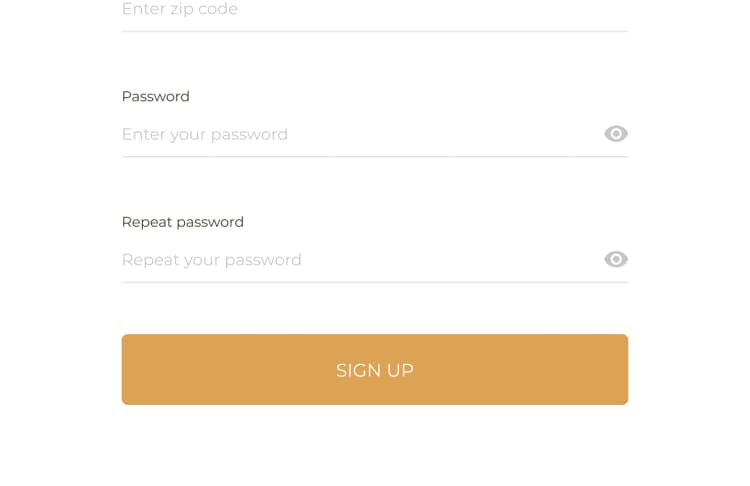The height and width of the screenshot is (486, 750).
Task: Click the Enter zip code placeholder text
Action: (180, 10)
